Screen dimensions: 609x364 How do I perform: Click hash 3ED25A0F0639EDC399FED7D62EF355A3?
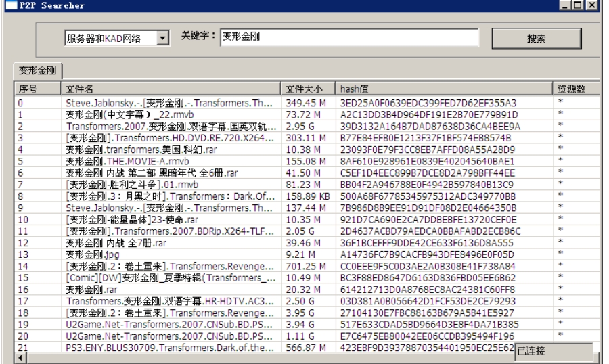pyautogui.click(x=428, y=103)
